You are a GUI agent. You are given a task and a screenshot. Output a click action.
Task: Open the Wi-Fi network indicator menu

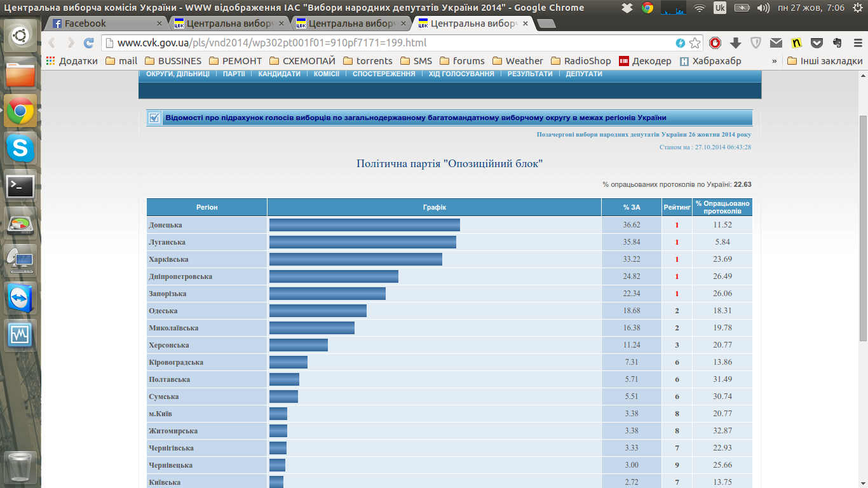click(x=700, y=8)
